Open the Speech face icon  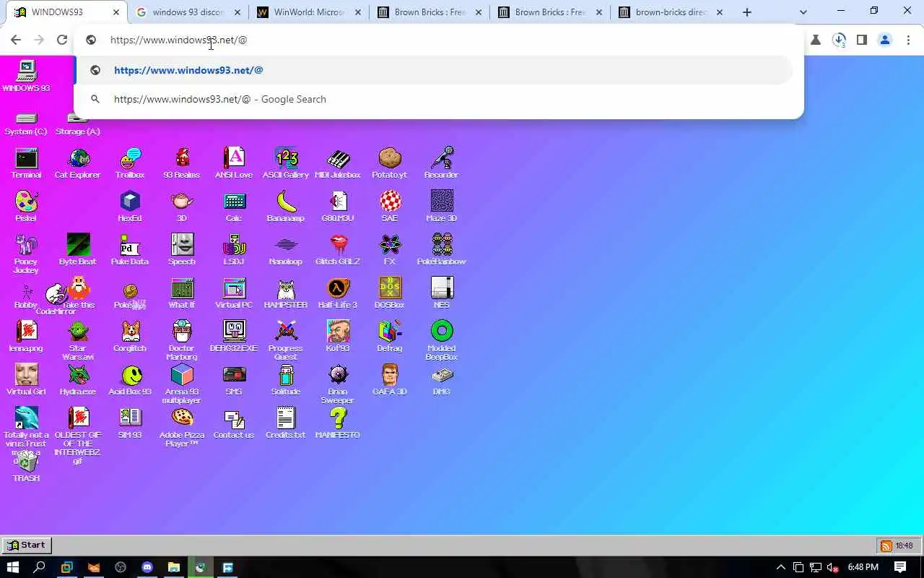pos(182,250)
